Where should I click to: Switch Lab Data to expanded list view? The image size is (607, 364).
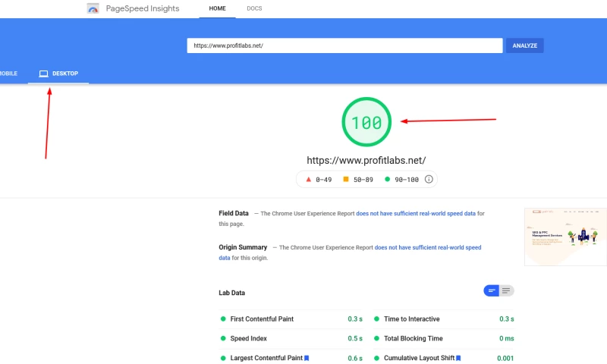point(506,290)
